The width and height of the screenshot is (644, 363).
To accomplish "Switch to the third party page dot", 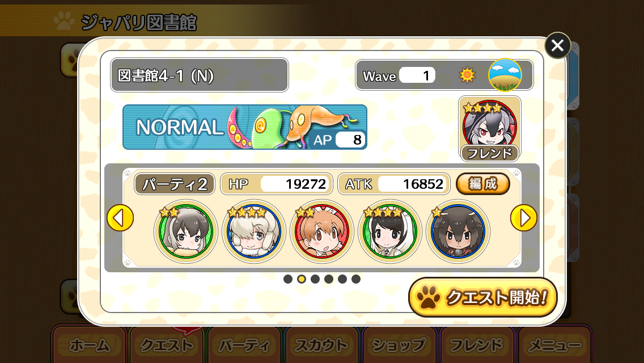I will pyautogui.click(x=315, y=279).
